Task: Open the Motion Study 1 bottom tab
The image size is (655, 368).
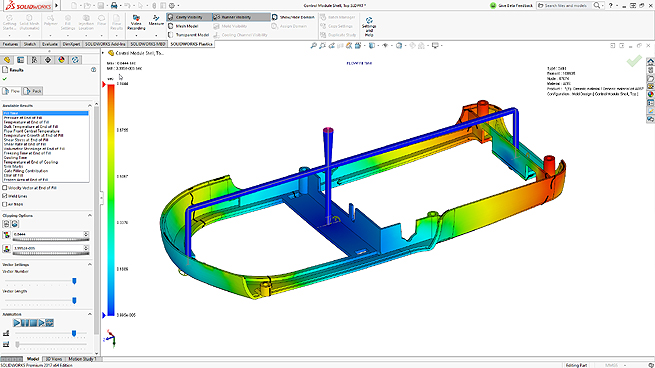Action: click(81, 359)
